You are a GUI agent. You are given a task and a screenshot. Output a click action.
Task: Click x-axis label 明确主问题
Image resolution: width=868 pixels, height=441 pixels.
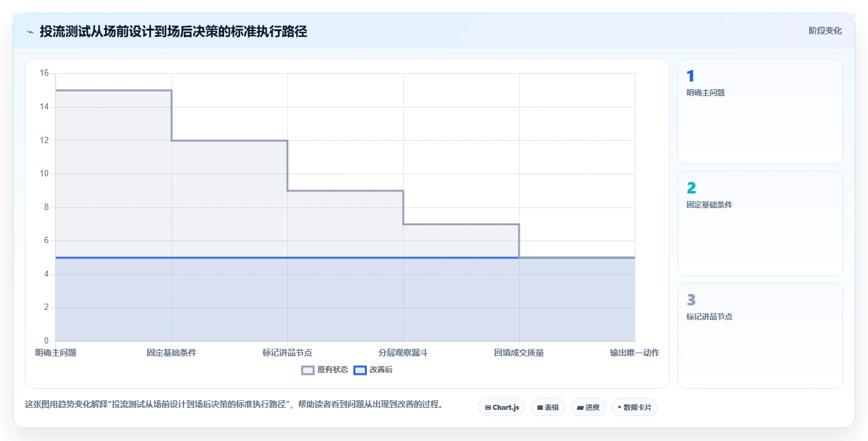point(56,353)
